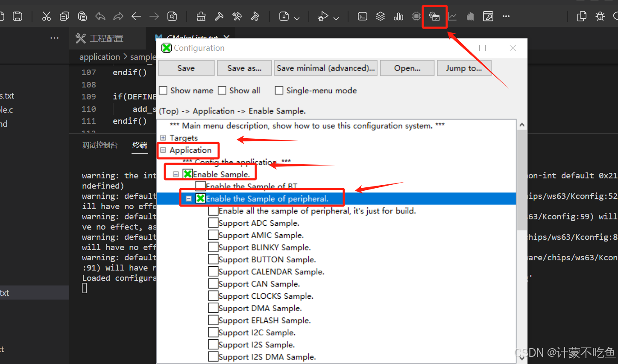
Task: Open the find-in-file magnifier icon
Action: 172,17
